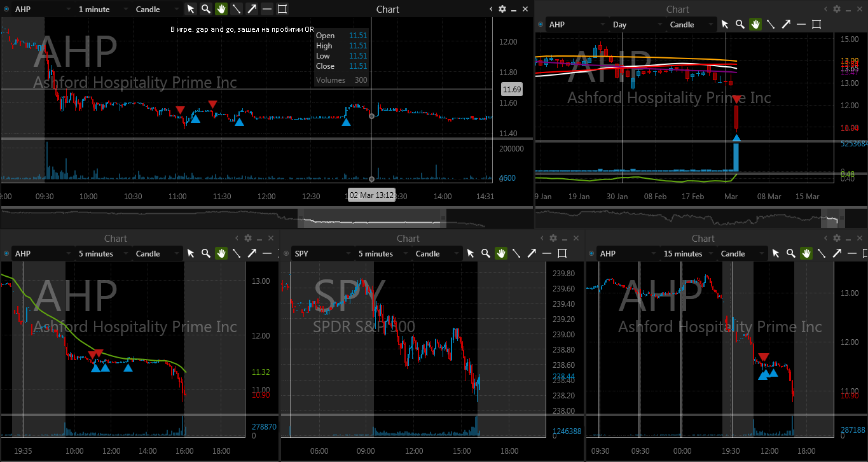The height and width of the screenshot is (462, 868).
Task: Select the pointer tool in the 15 minutes chart
Action: point(776,253)
